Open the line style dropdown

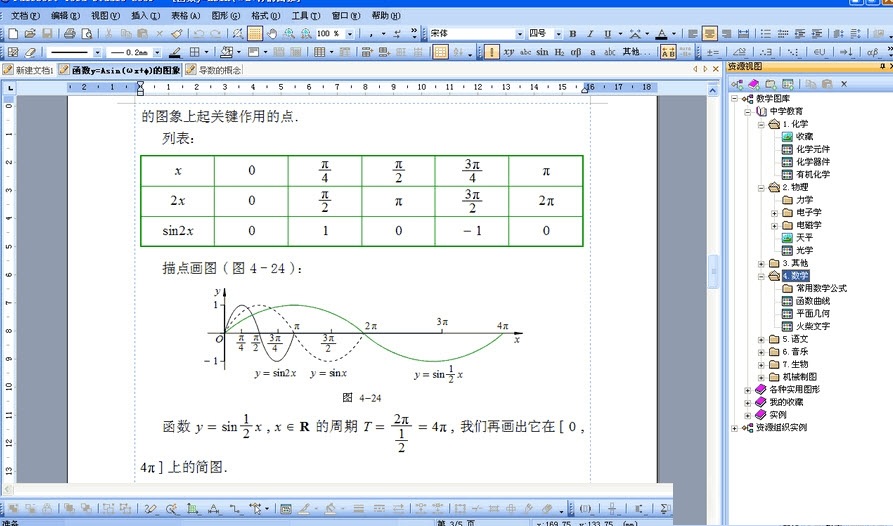pos(97,52)
